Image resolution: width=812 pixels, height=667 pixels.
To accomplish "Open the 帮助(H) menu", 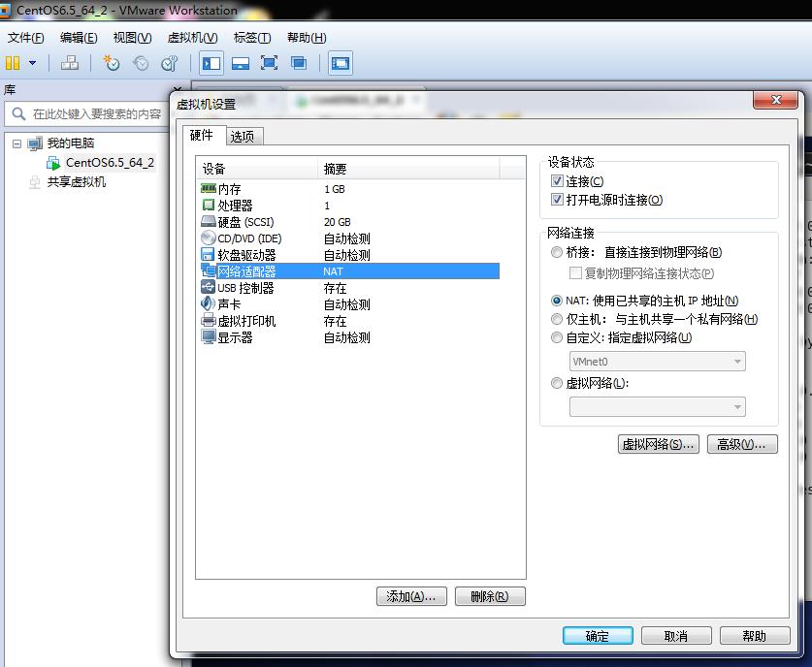I will click(x=307, y=38).
